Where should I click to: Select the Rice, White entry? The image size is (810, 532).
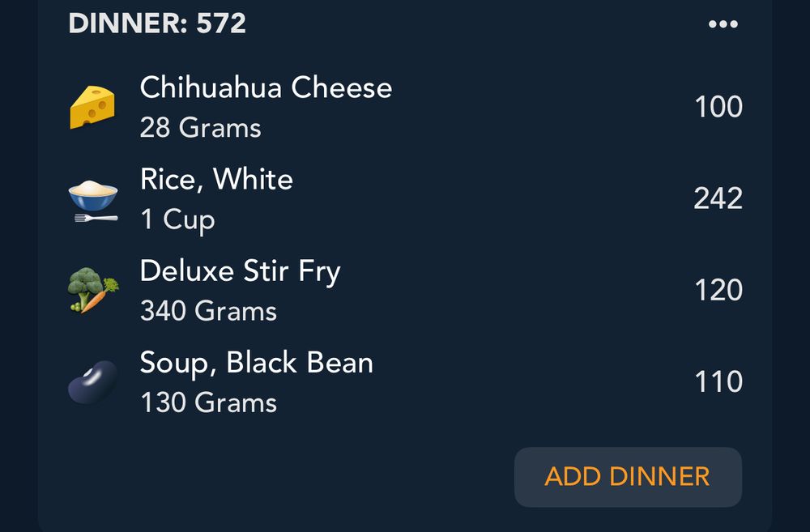click(x=216, y=180)
